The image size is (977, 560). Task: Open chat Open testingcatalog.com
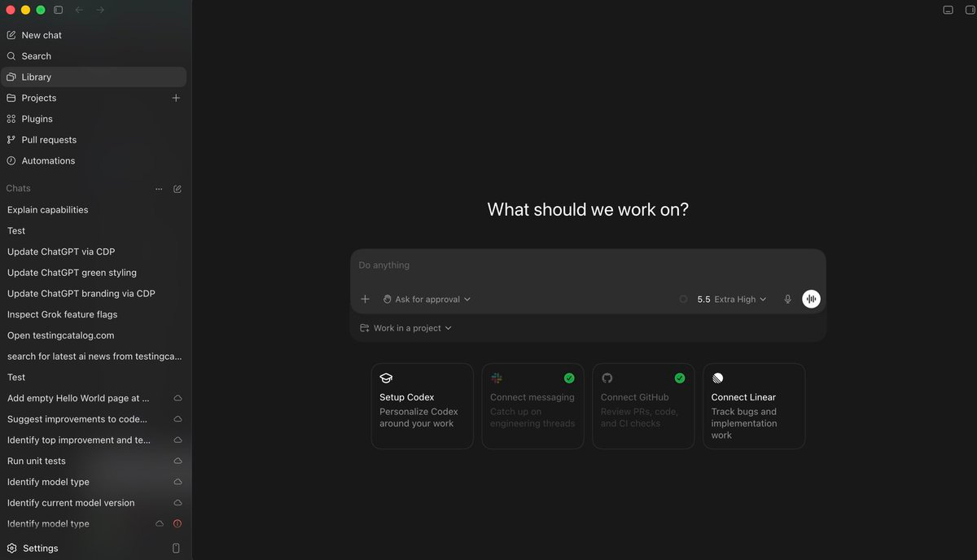pos(94,335)
